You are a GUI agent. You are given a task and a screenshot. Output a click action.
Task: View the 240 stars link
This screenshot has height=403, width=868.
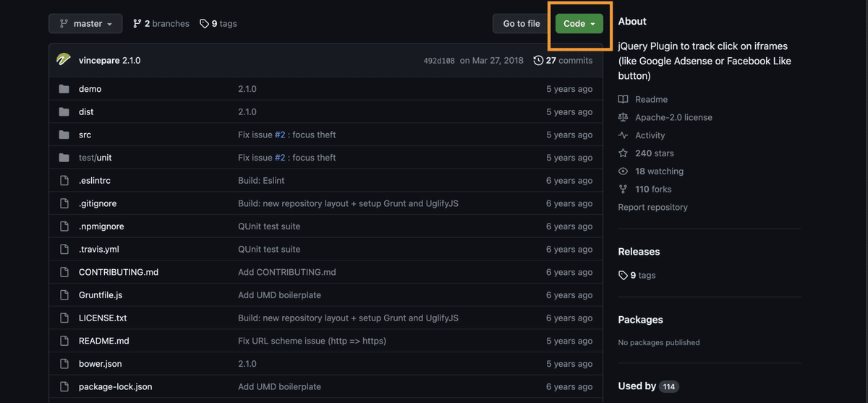(x=654, y=153)
